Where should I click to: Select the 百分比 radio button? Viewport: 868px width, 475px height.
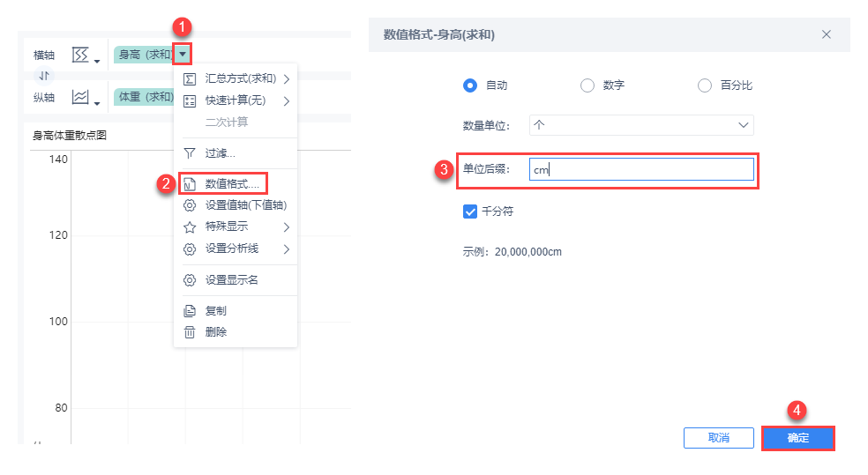click(704, 85)
